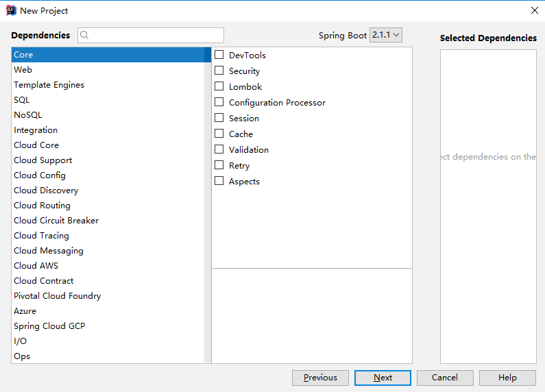Close the New Project dialog

click(535, 10)
